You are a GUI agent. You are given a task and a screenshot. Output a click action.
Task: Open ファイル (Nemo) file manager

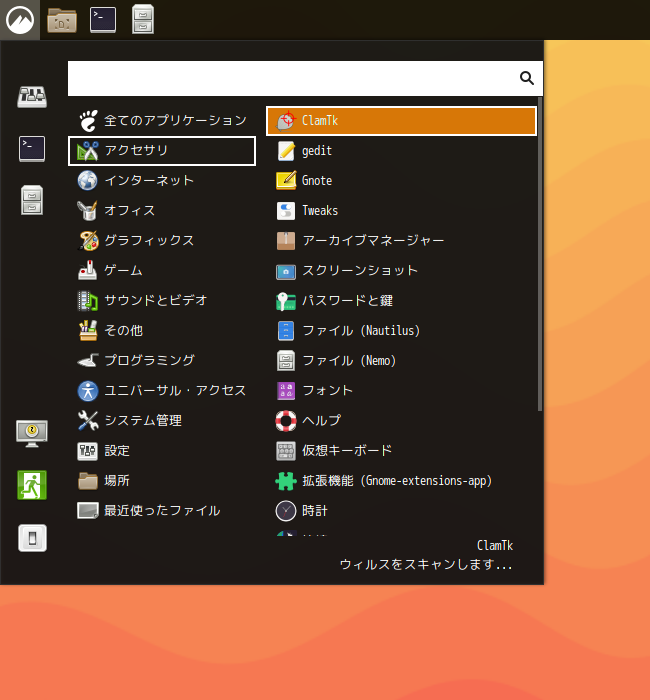(401, 361)
